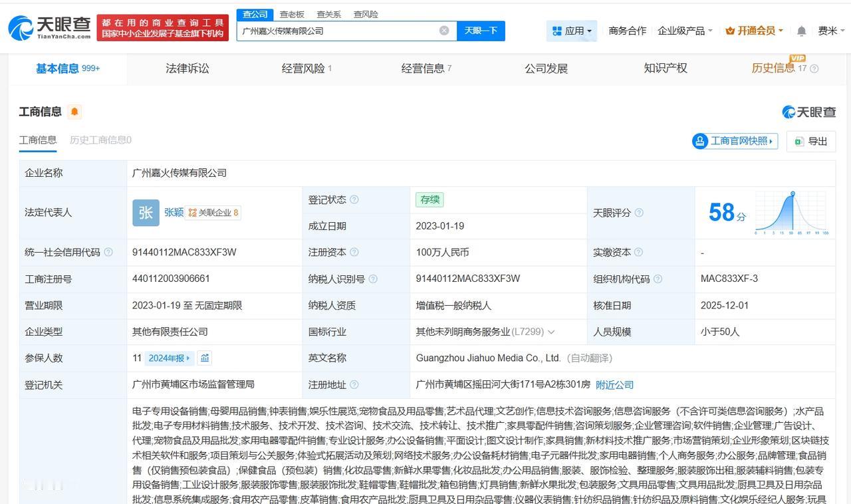Viewport: 851px width, 504px height.
Task: Click the staff size value 小于50人
Action: tap(720, 332)
